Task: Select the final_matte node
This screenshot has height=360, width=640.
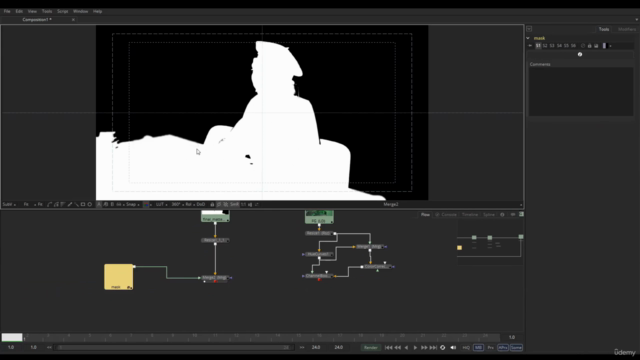Action: (215, 216)
